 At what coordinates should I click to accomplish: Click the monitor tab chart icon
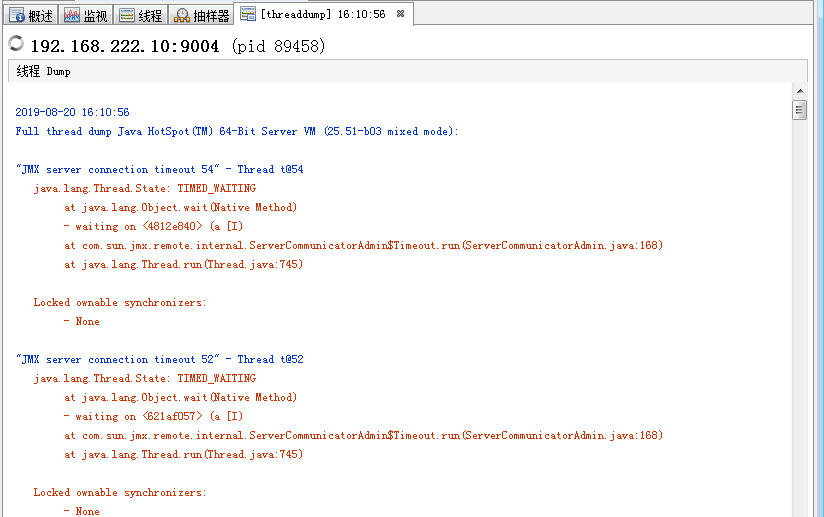(71, 15)
